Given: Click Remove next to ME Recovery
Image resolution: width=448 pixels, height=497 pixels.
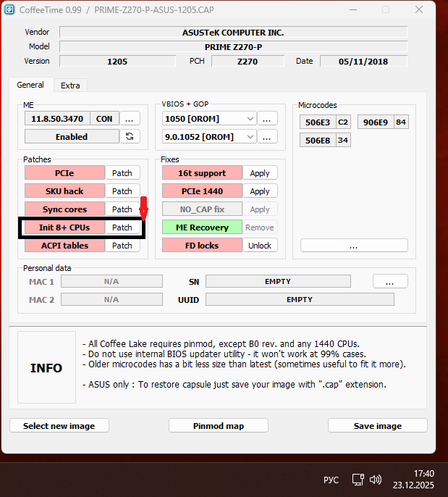Looking at the screenshot, I should [260, 227].
